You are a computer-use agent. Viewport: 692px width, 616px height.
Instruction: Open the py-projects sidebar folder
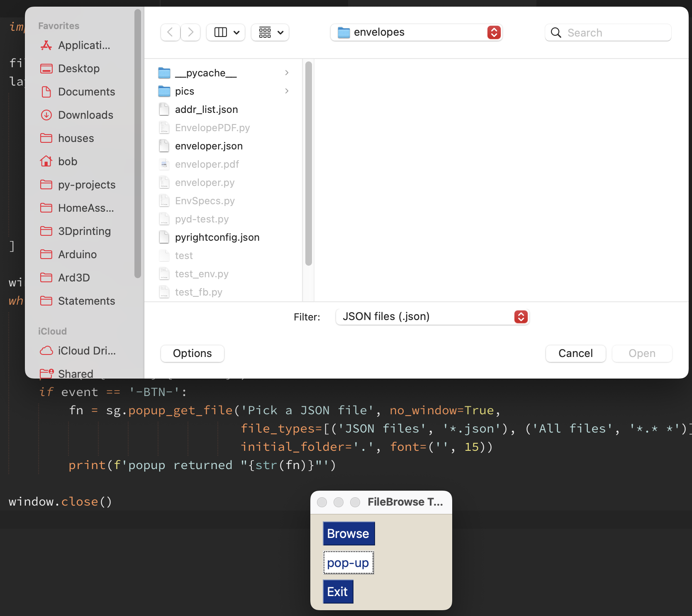pos(87,184)
